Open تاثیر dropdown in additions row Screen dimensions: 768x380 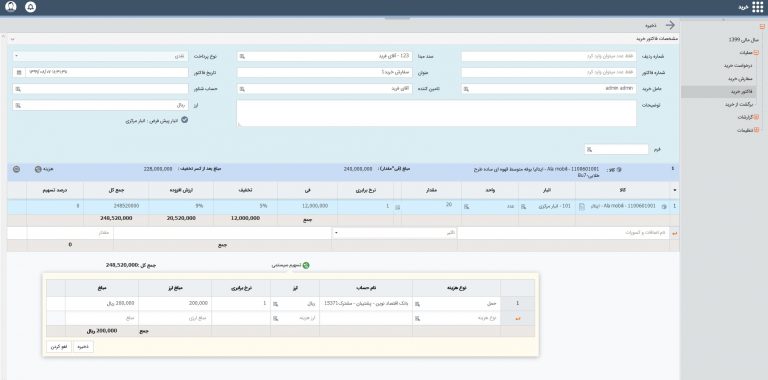pos(395,233)
